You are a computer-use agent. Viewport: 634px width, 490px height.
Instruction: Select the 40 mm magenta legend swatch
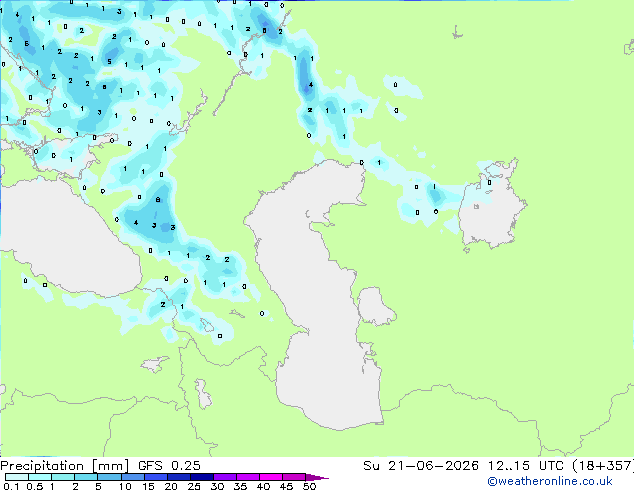coord(271,477)
